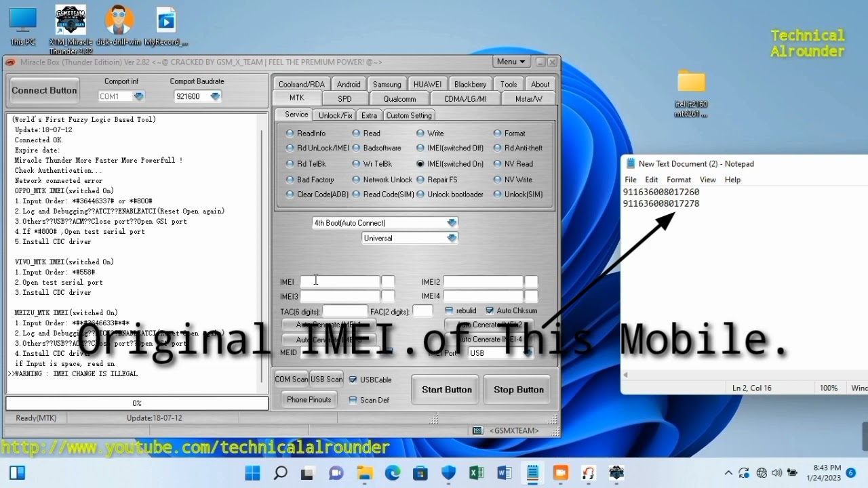Image resolution: width=868 pixels, height=488 pixels.
Task: Open widgets icon at taskbar left edge
Action: [x=17, y=472]
